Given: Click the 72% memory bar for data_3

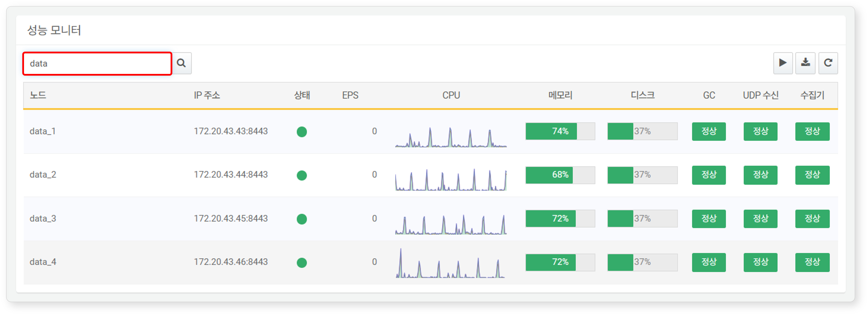Looking at the screenshot, I should coord(560,218).
